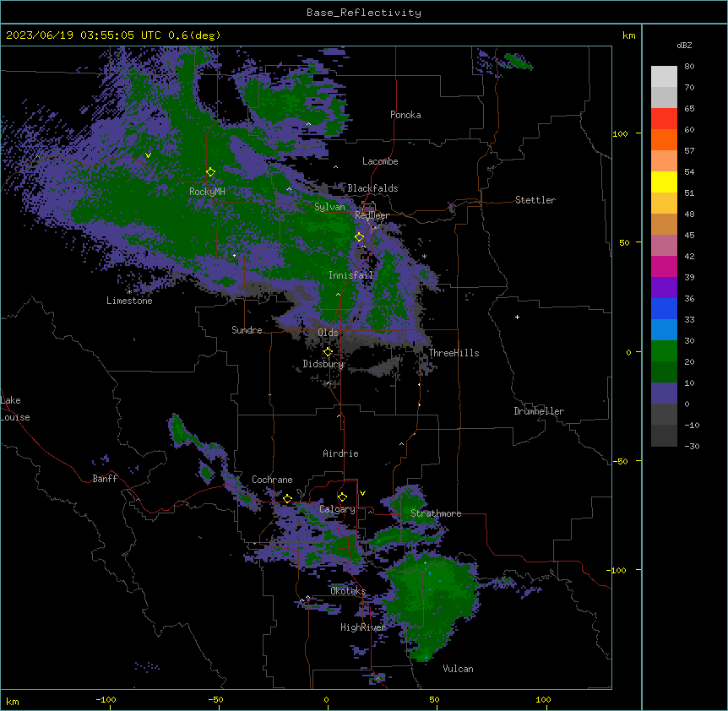Click the Ponoka city label
Image resolution: width=728 pixels, height=711 pixels.
(x=405, y=115)
